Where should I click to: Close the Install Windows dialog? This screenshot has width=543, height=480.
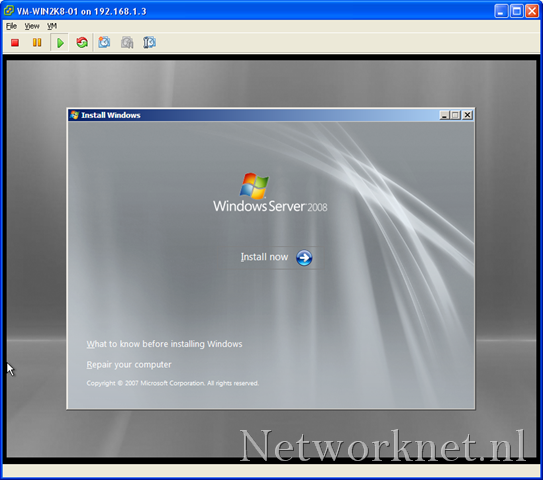(468, 115)
